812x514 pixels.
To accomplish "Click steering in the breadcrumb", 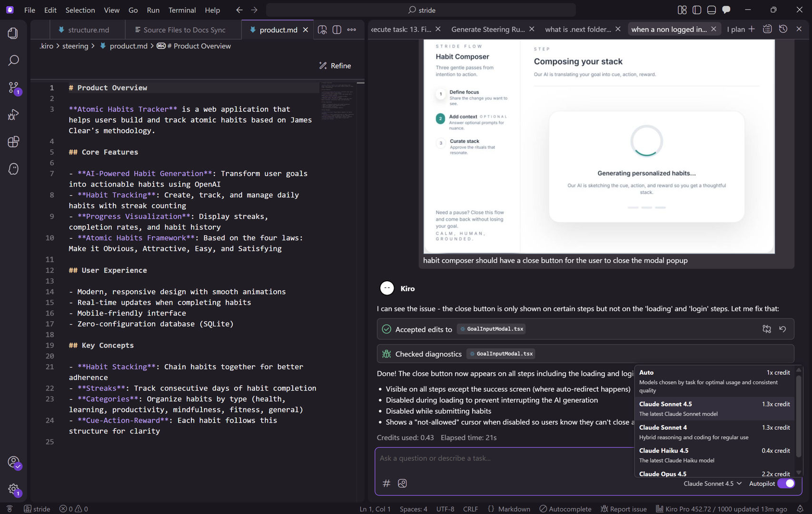I will tap(75, 46).
